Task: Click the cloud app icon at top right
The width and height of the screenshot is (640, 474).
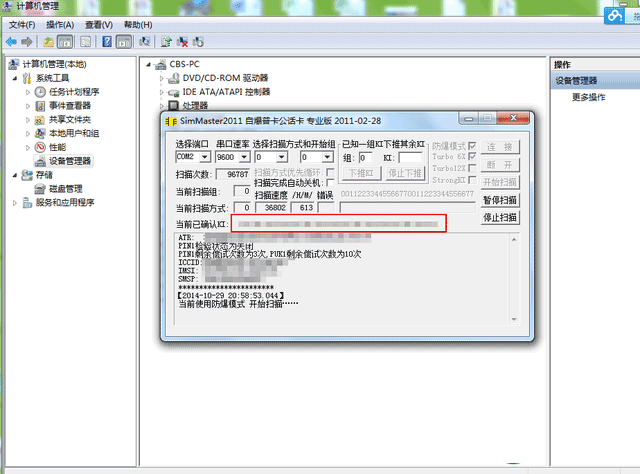Action: pos(615,16)
